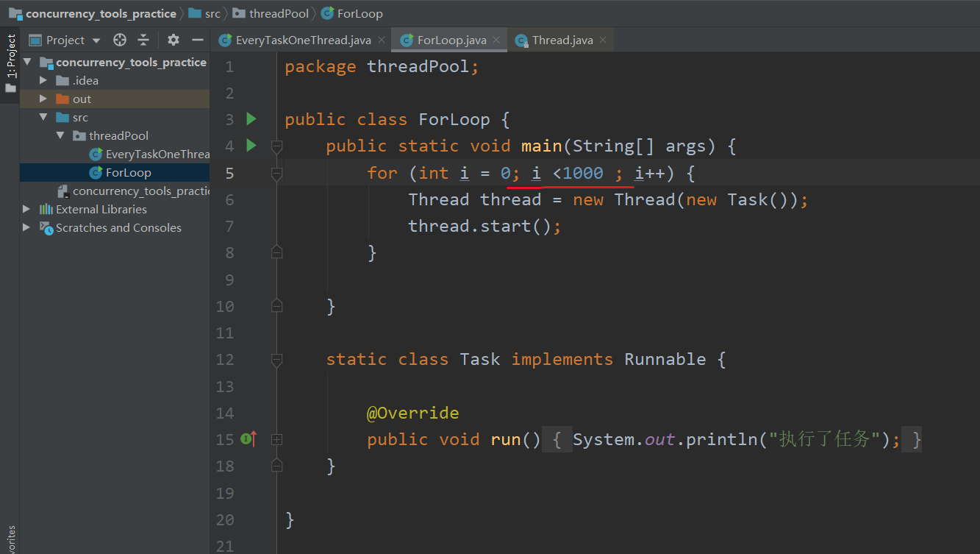980x554 pixels.
Task: Expand folded run method at line 15
Action: coord(276,439)
